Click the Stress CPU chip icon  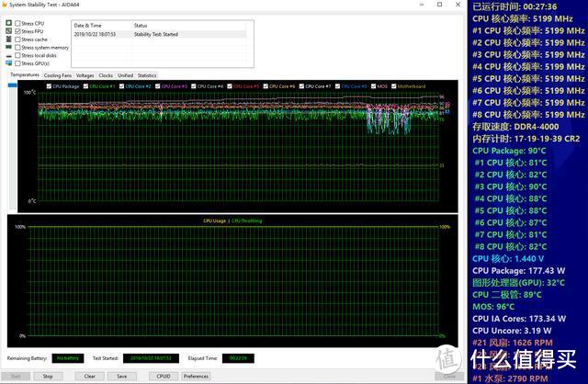point(8,23)
